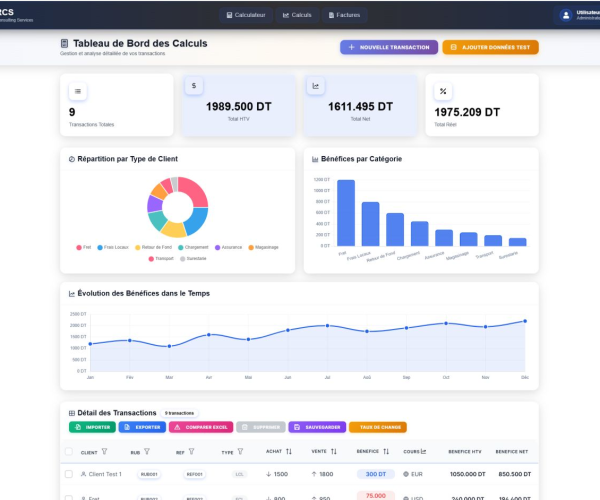The height and width of the screenshot is (500, 600).
Task: Click Ajouter Données Test button
Action: coord(491,47)
